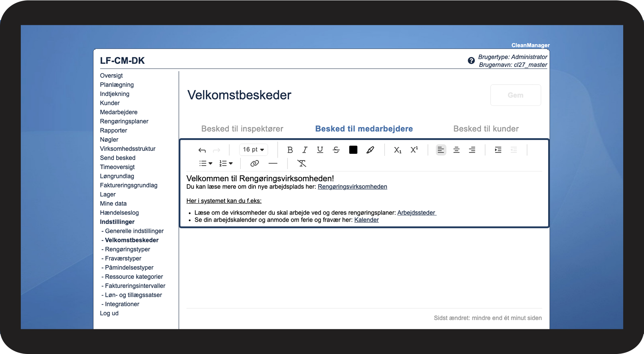Apply subscript formatting
Screen dimensions: 644x354
[x=397, y=149]
